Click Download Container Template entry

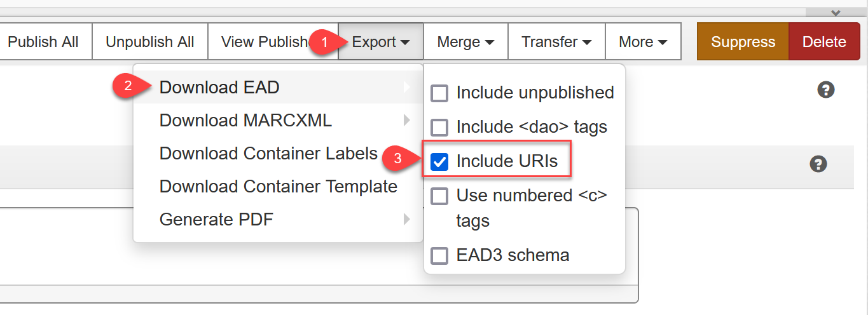(x=278, y=187)
